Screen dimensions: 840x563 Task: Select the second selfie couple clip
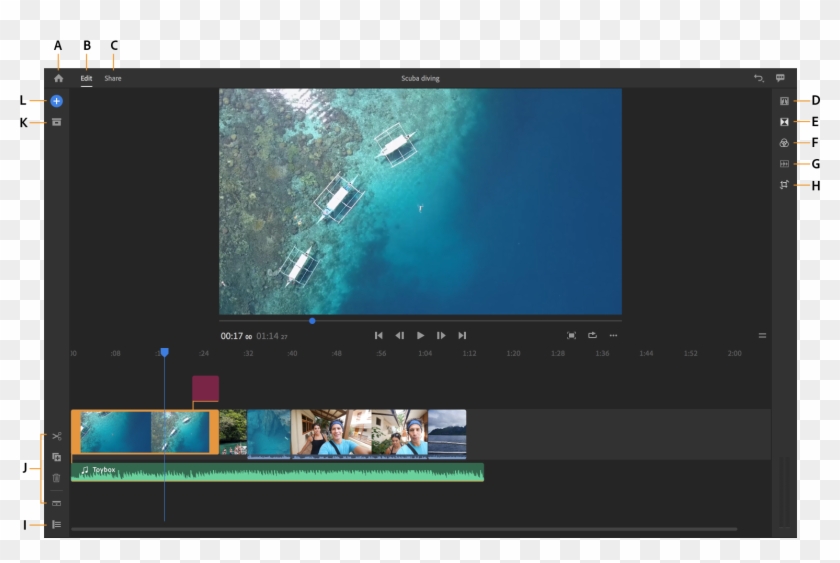pyautogui.click(x=400, y=434)
